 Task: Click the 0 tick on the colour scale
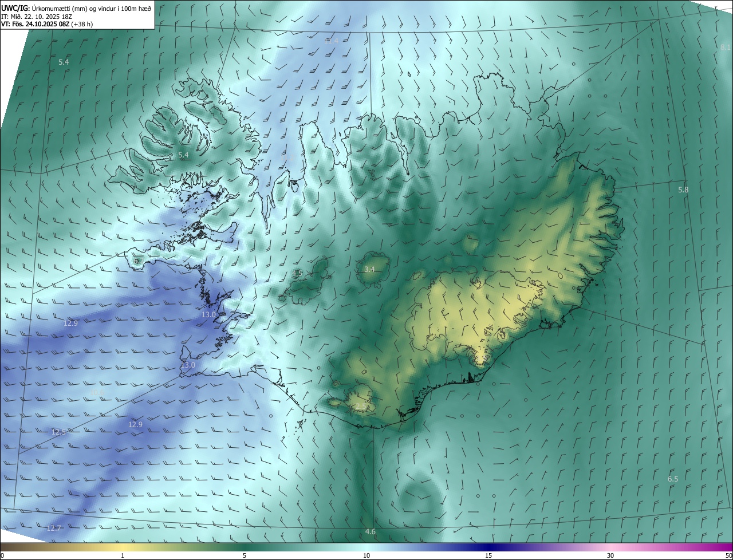point(2,555)
